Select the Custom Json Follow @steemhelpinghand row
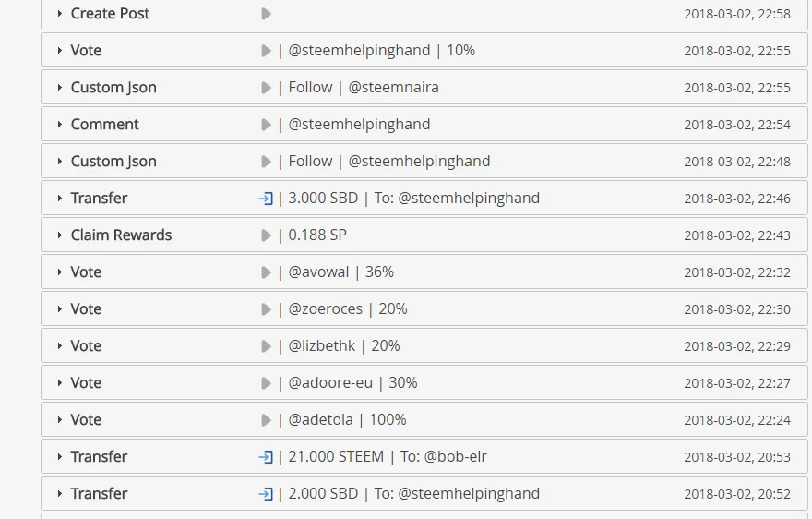 pos(424,162)
